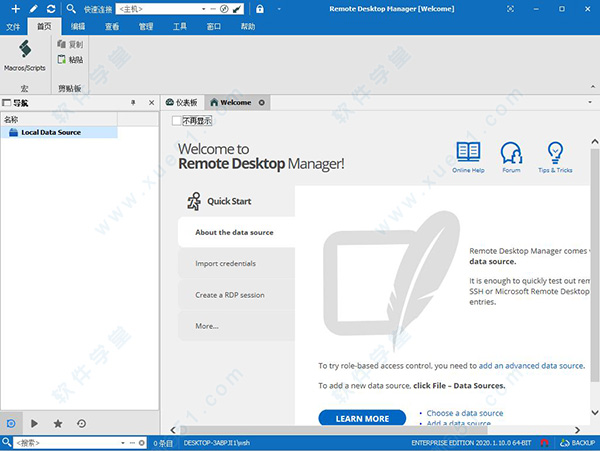Click the ENTERPRISE EDITION version text
The height and width of the screenshot is (451, 600).
tap(471, 443)
